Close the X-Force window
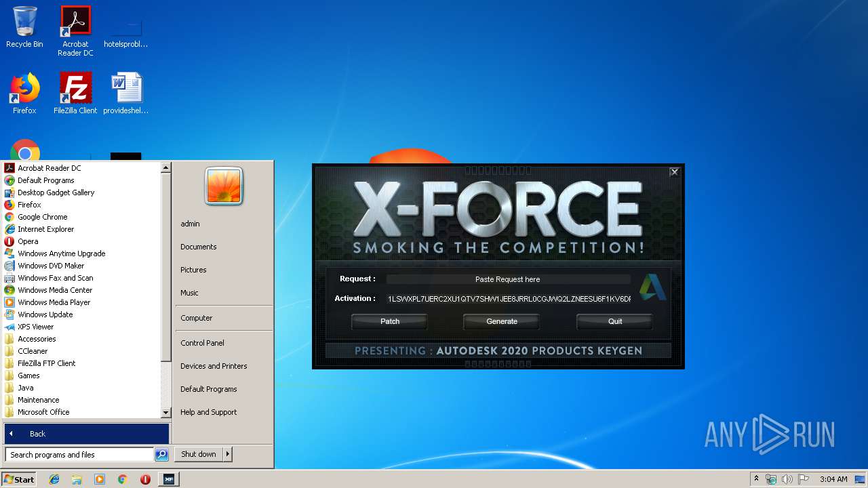Viewport: 868px width, 488px height. pos(674,172)
